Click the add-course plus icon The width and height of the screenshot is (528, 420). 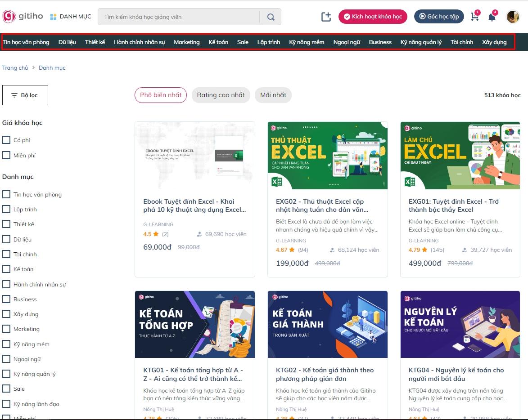point(326,17)
